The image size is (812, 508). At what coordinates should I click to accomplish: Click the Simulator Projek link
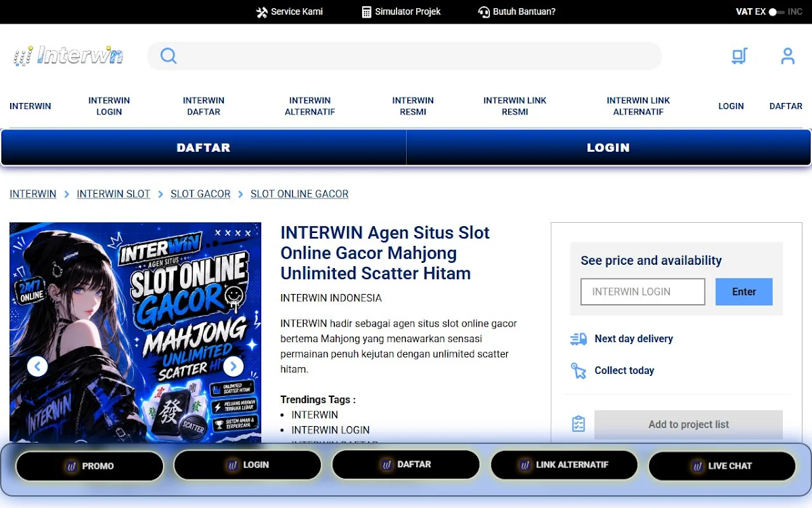(x=401, y=12)
